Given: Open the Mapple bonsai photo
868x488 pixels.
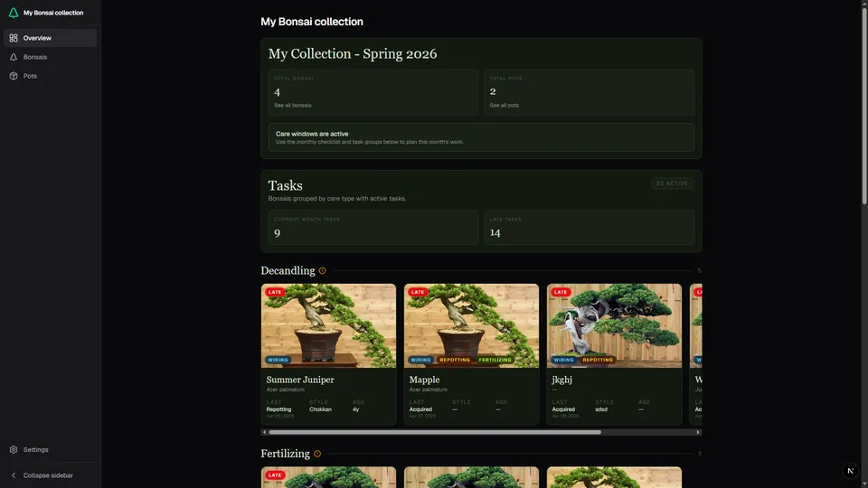Looking at the screenshot, I should pos(472,326).
